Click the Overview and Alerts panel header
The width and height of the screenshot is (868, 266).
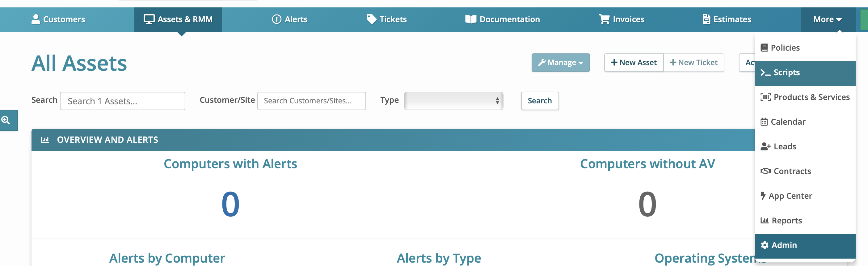[393, 140]
